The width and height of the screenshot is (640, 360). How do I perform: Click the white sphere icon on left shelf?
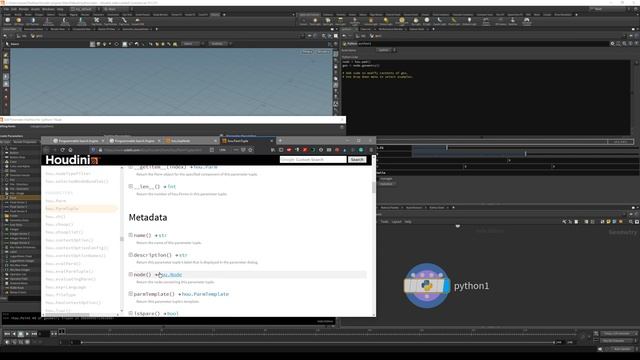point(7,20)
